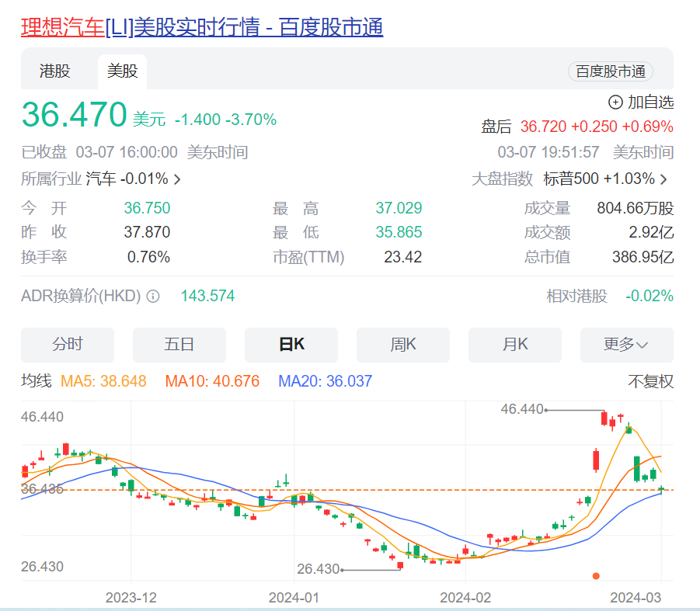Click the 换手率 value 0.76%
Image resolution: width=700 pixels, height=611 pixels.
click(x=148, y=257)
